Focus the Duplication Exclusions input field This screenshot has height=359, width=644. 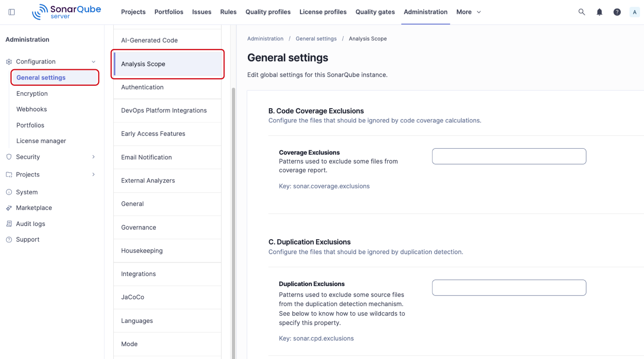pyautogui.click(x=509, y=288)
